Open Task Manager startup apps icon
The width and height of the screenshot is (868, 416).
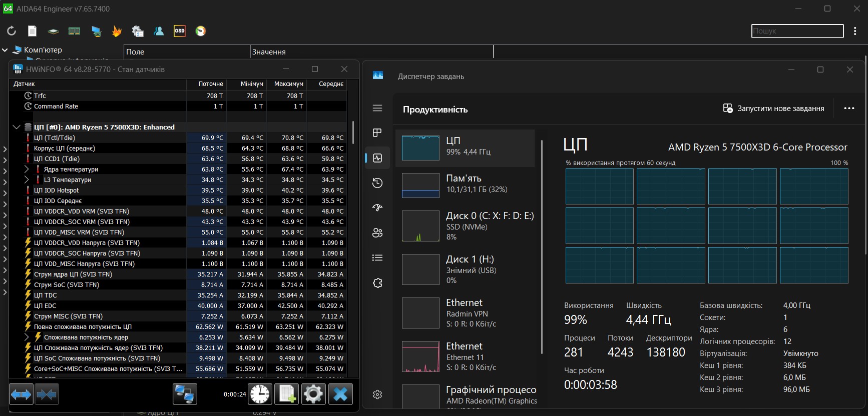[377, 207]
